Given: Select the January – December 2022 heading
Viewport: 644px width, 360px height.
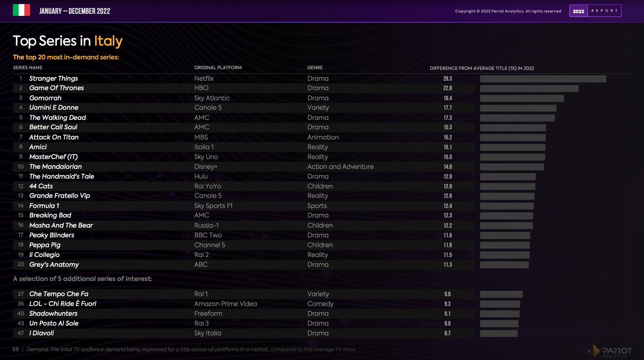Looking at the screenshot, I should [x=74, y=11].
